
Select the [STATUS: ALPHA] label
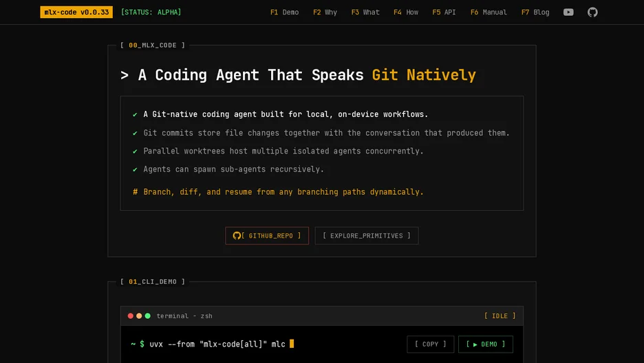tap(151, 12)
